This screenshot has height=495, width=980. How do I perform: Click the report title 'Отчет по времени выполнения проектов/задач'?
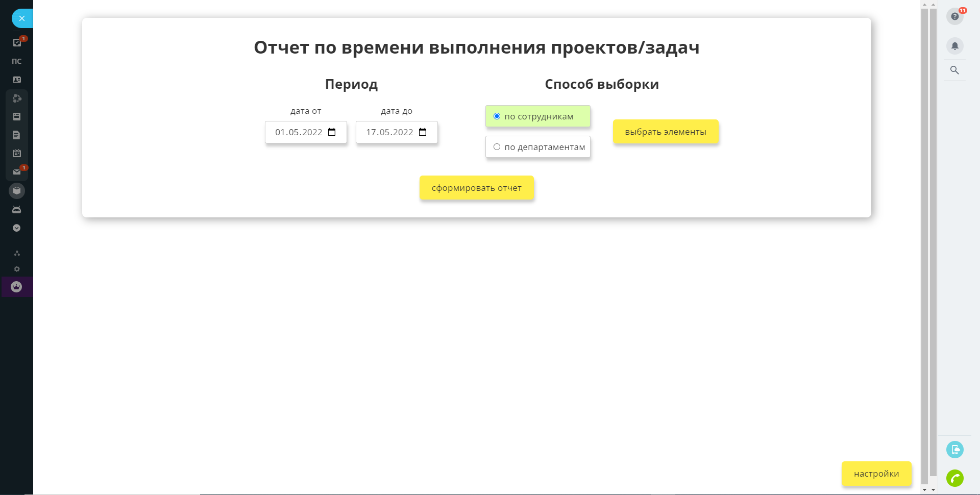477,47
